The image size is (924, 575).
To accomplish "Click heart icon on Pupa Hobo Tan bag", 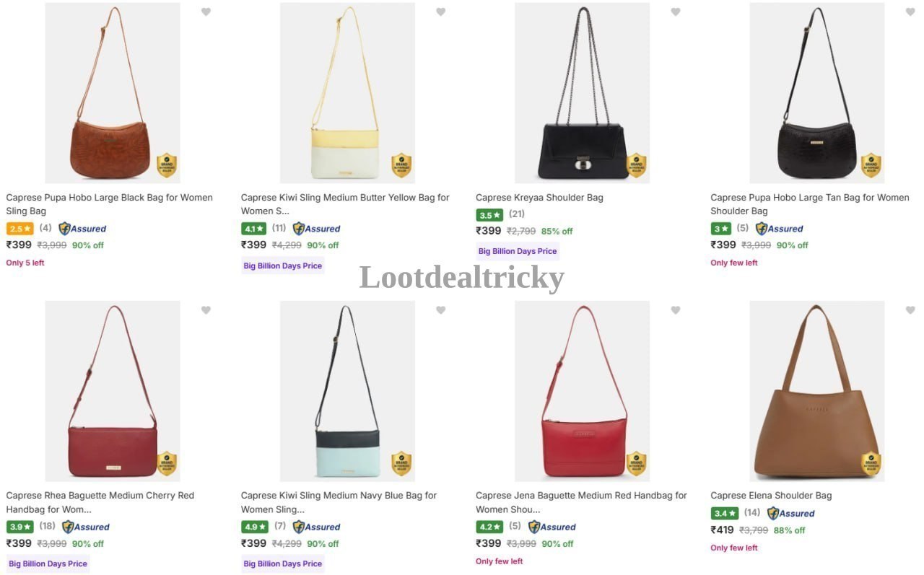I will [x=910, y=12].
